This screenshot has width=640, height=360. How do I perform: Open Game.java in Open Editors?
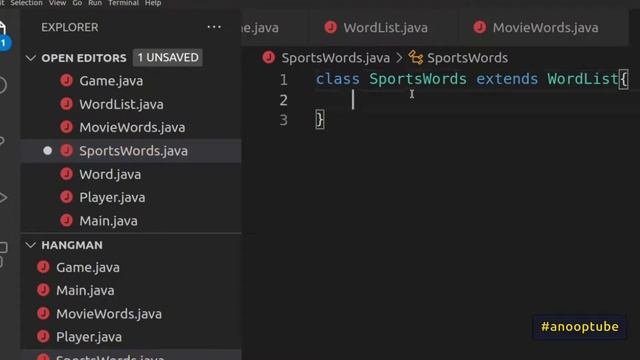(111, 81)
